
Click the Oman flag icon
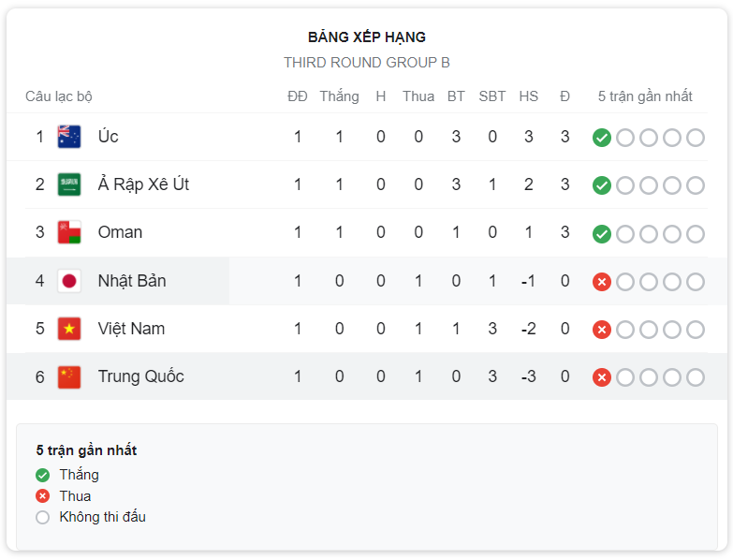pos(69,232)
